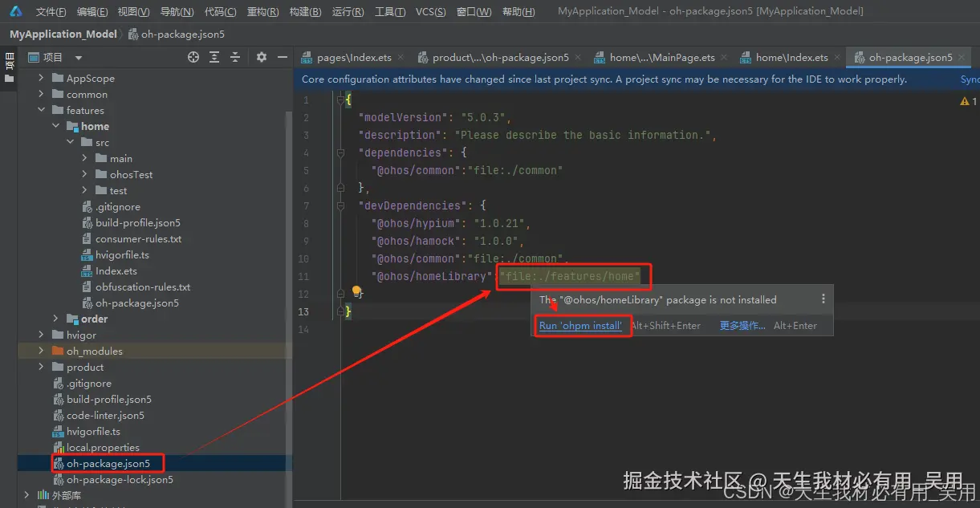Open the 导航(N) menu

tap(177, 11)
